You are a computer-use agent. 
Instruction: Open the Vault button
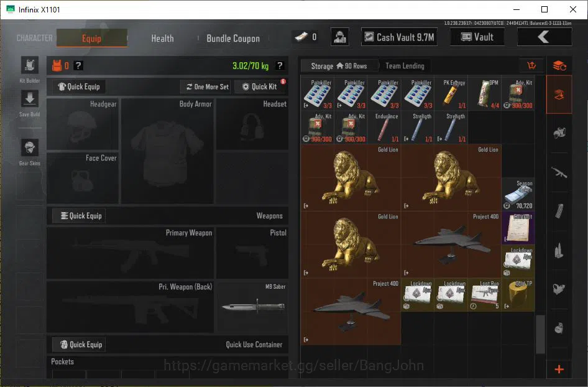tap(477, 37)
